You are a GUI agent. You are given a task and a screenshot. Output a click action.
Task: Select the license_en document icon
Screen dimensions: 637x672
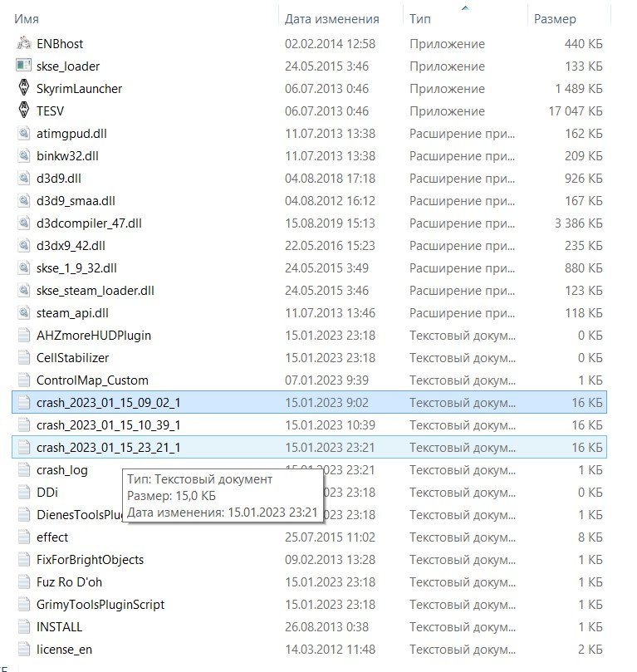click(23, 649)
